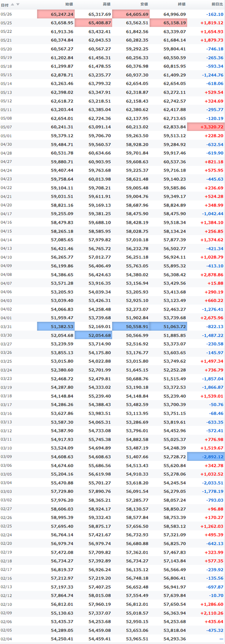This screenshot has height=644, width=225.
Task: Select high price 63,091.14
Action: click(x=99, y=127)
